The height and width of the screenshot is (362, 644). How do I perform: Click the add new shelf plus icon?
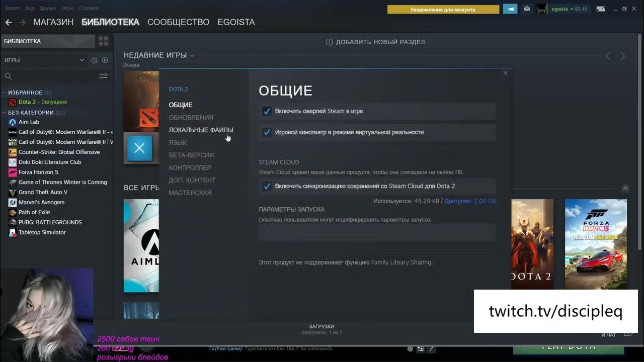tap(330, 42)
